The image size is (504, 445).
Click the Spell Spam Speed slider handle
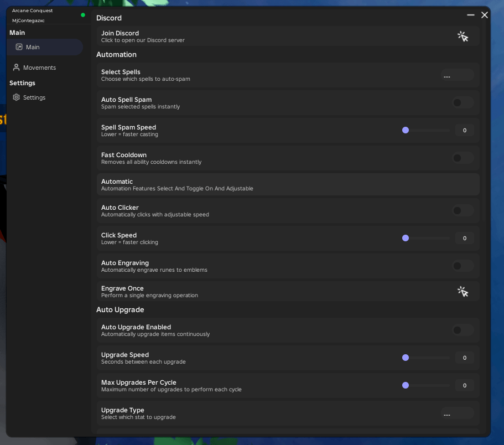click(406, 130)
